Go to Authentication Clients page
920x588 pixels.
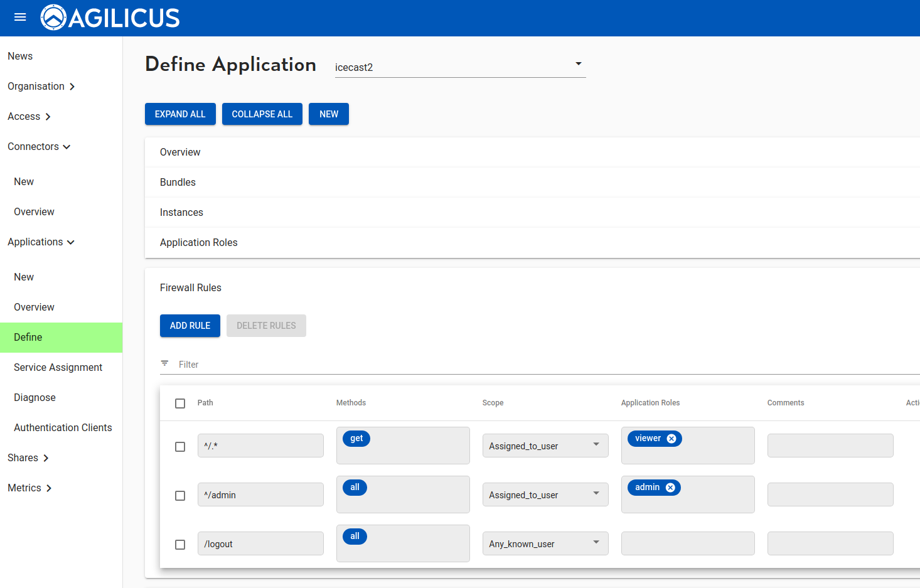(x=63, y=428)
